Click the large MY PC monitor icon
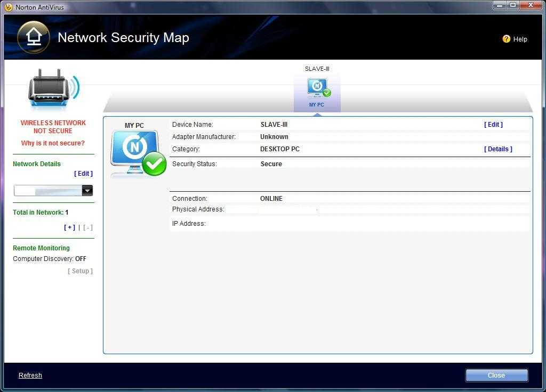 coord(138,153)
